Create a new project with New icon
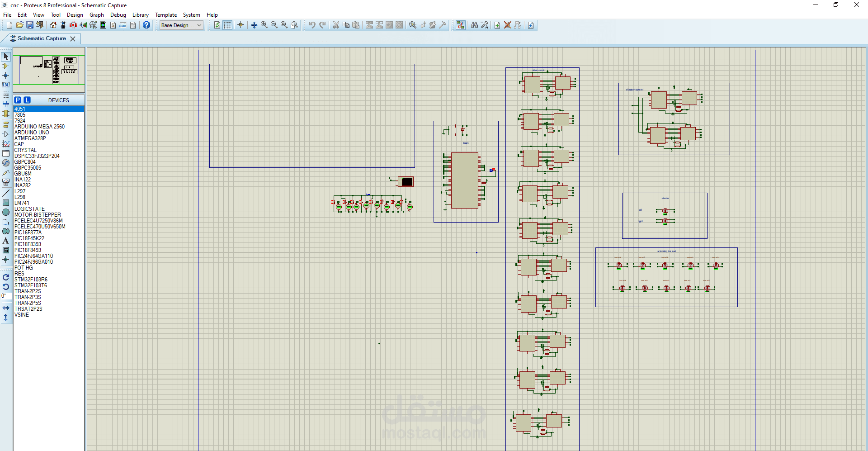 pyautogui.click(x=9, y=25)
